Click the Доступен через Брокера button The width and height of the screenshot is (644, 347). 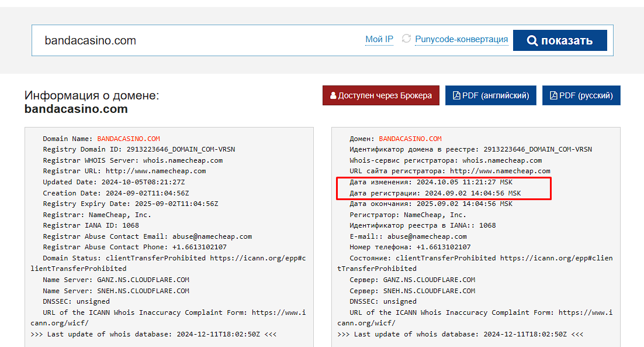(381, 95)
